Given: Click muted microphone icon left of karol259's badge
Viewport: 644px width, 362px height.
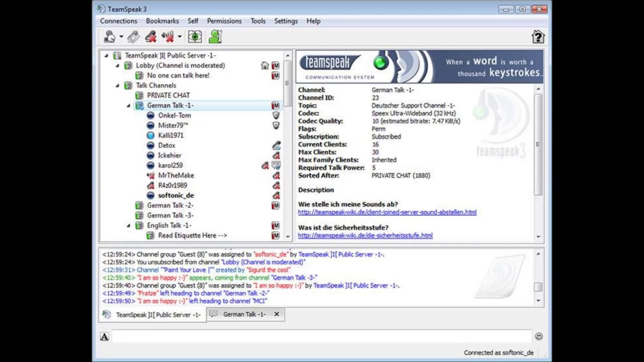Looking at the screenshot, I should [265, 165].
